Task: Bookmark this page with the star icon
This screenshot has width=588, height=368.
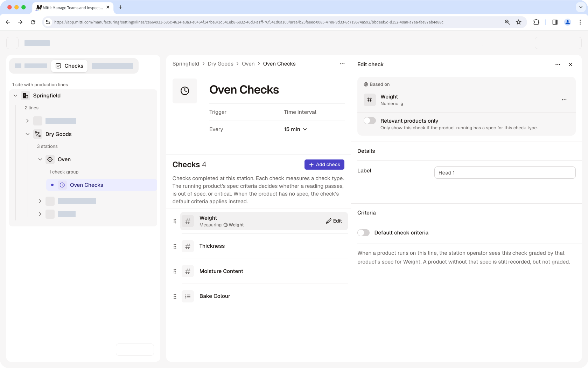Action: 519,22
